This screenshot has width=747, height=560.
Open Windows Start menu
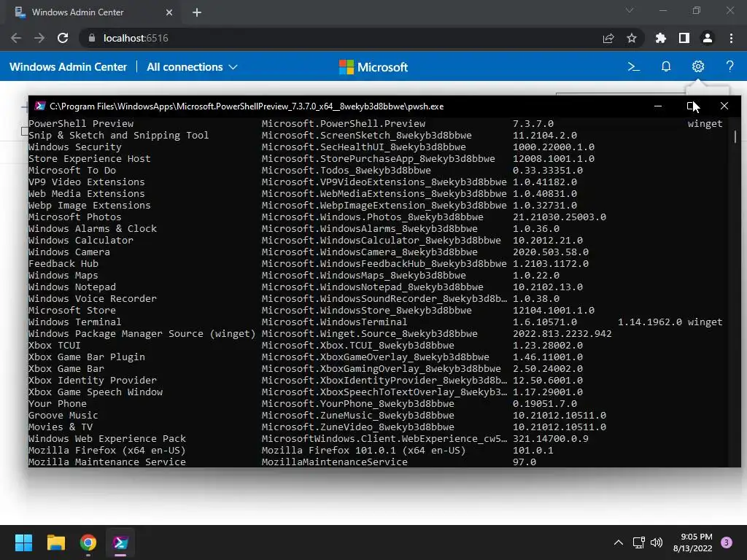[23, 542]
